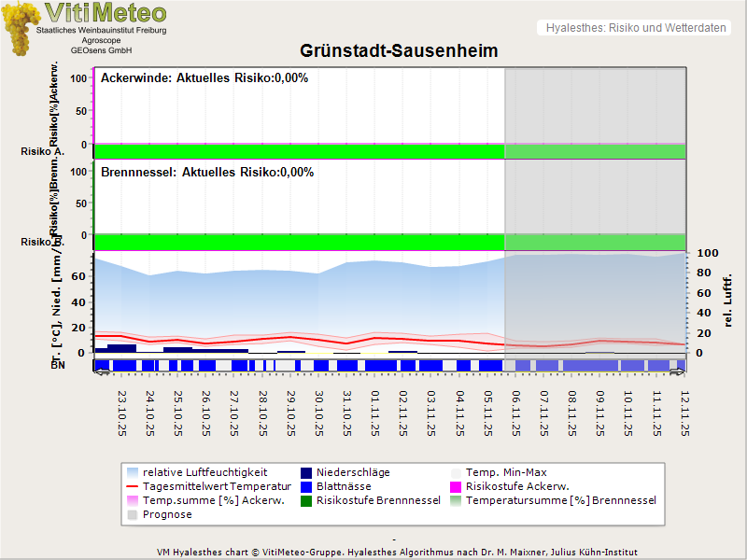Click the Grünstadt-Sausenheim chart title

tap(399, 50)
